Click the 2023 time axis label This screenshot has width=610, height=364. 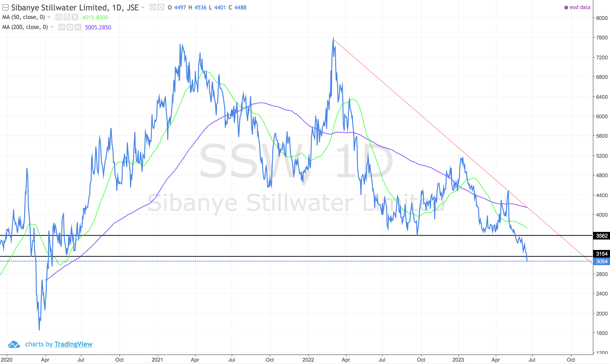458,359
